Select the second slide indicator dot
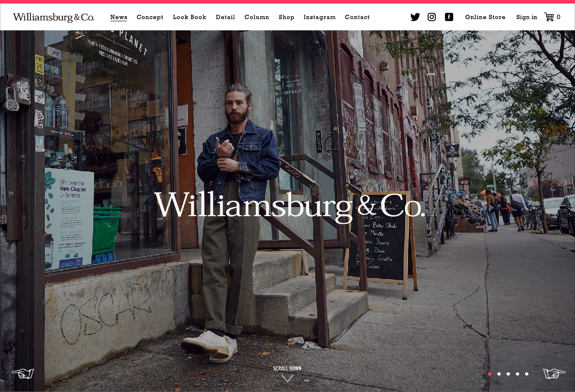 point(499,374)
